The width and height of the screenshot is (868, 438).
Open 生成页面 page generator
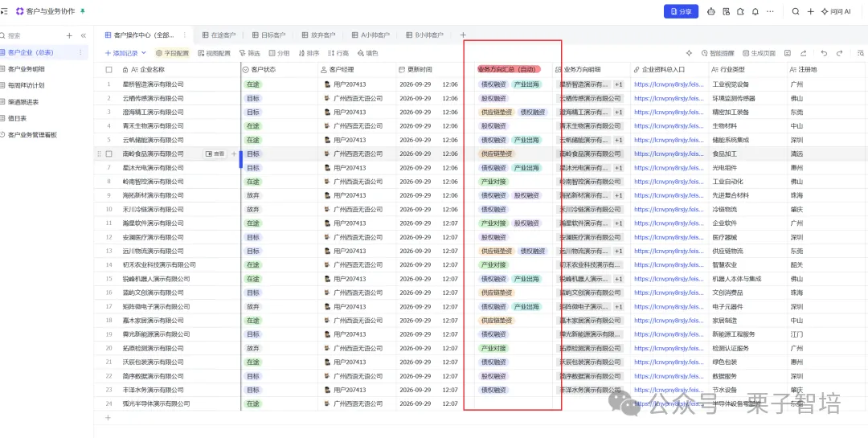pos(759,53)
